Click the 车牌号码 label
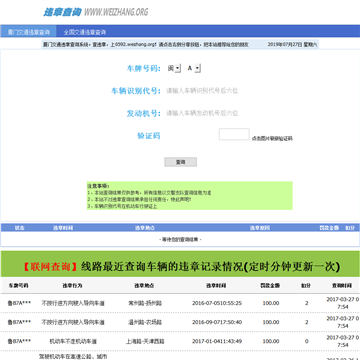Screen dimensions: 360x360 point(144,68)
